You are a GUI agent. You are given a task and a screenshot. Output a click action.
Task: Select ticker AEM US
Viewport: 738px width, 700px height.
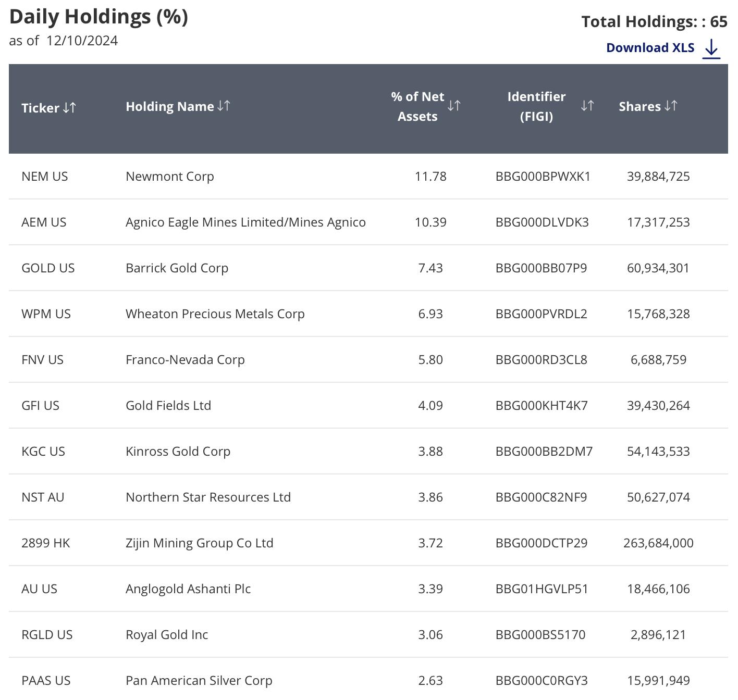(x=44, y=222)
